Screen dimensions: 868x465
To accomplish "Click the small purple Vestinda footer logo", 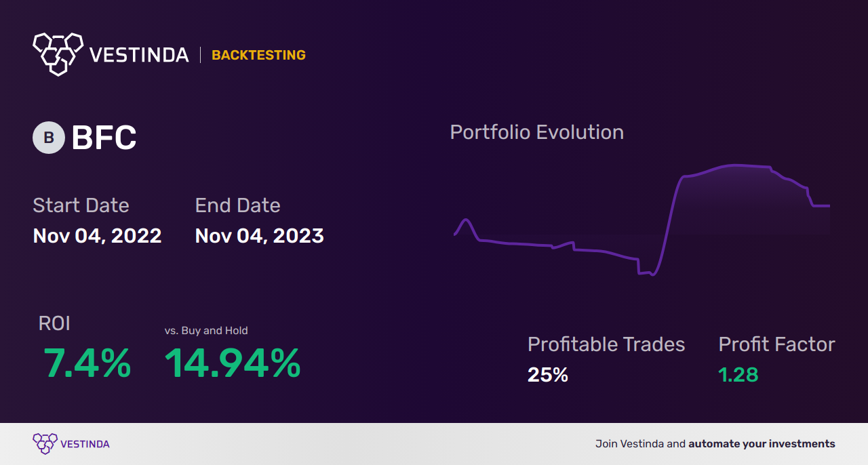I will pos(45,444).
